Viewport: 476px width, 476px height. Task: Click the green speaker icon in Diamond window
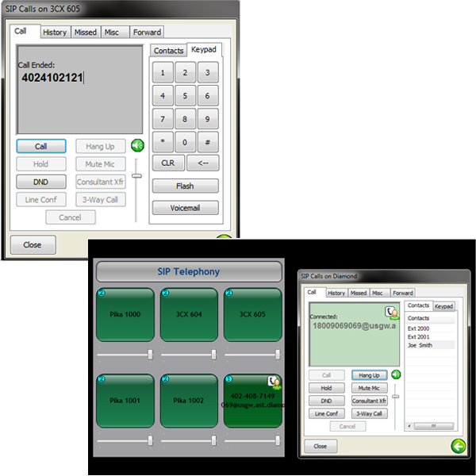point(396,374)
